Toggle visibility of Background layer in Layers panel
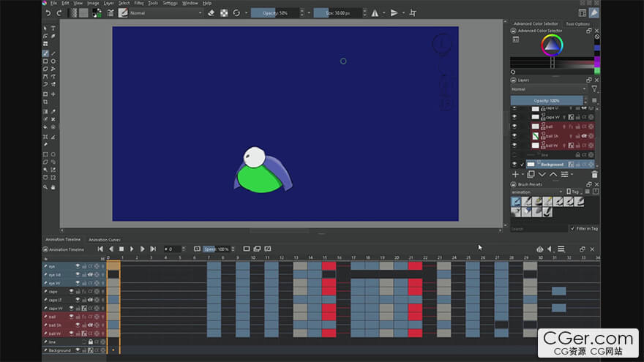 pyautogui.click(x=514, y=164)
